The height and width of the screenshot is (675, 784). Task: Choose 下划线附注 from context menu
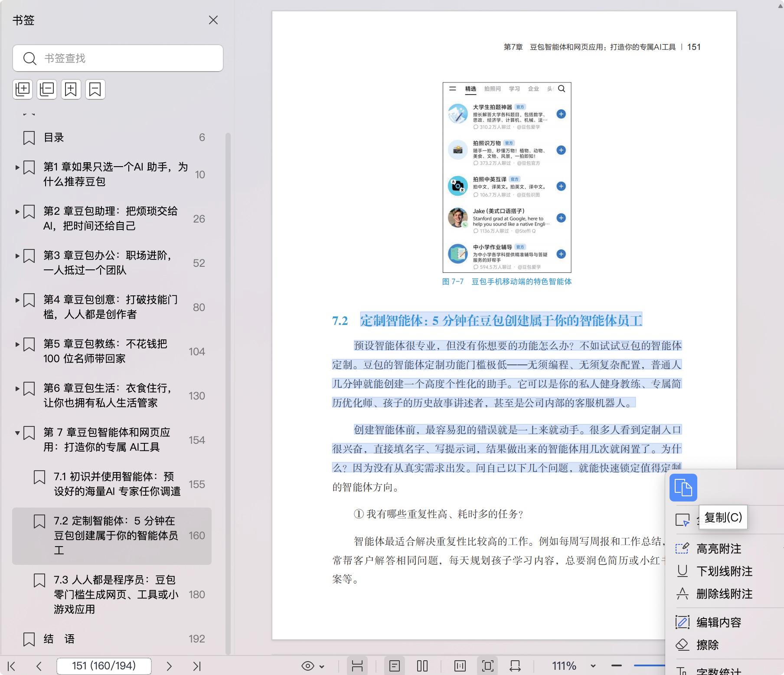(x=724, y=571)
